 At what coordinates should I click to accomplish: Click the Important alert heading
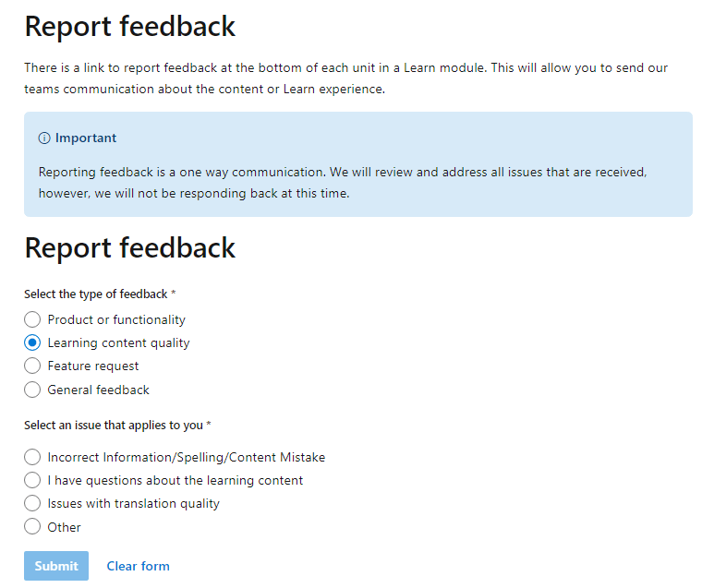[x=86, y=138]
